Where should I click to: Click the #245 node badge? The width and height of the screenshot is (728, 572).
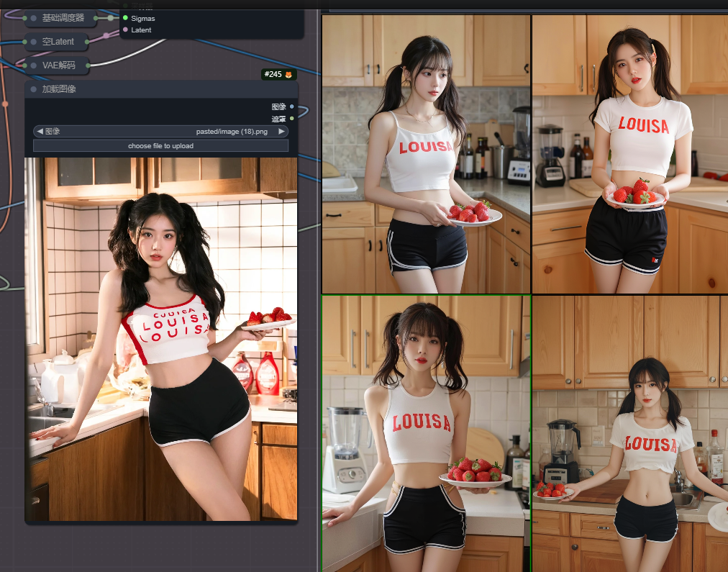pyautogui.click(x=278, y=74)
